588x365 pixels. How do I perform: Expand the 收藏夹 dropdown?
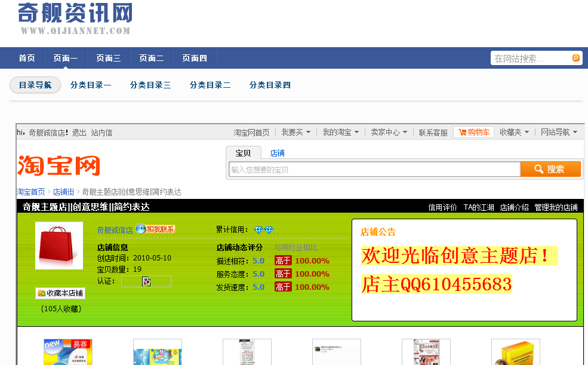(x=514, y=133)
